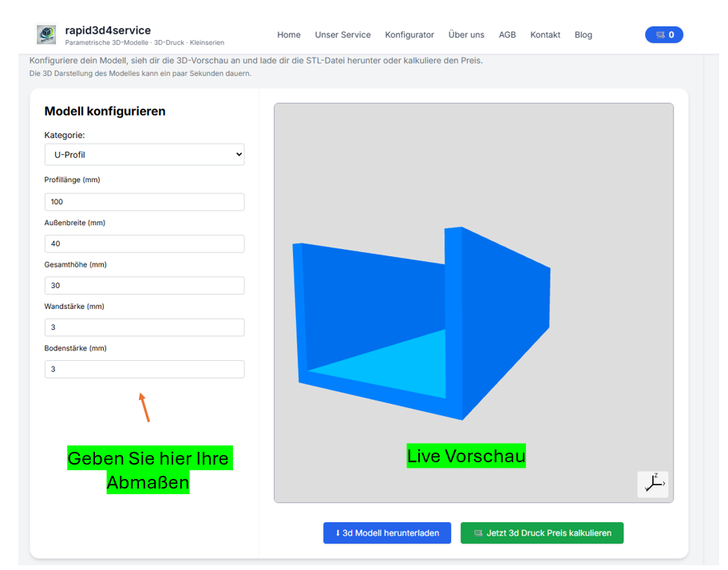Open the Über uns page
This screenshot has height=570, width=728.
tap(466, 35)
